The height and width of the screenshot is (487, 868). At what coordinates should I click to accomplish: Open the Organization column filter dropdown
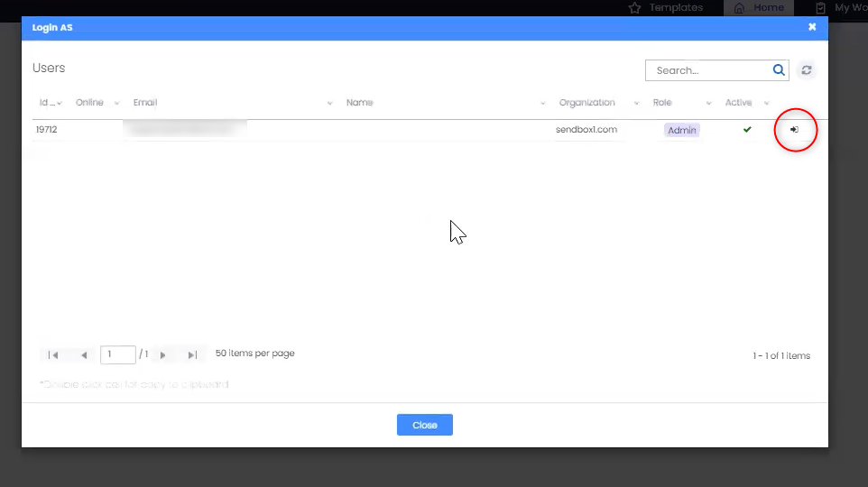pos(636,103)
